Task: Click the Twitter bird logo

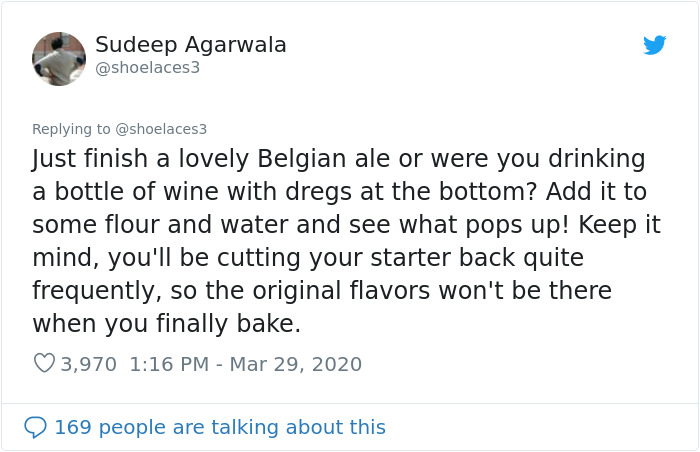Action: [655, 45]
